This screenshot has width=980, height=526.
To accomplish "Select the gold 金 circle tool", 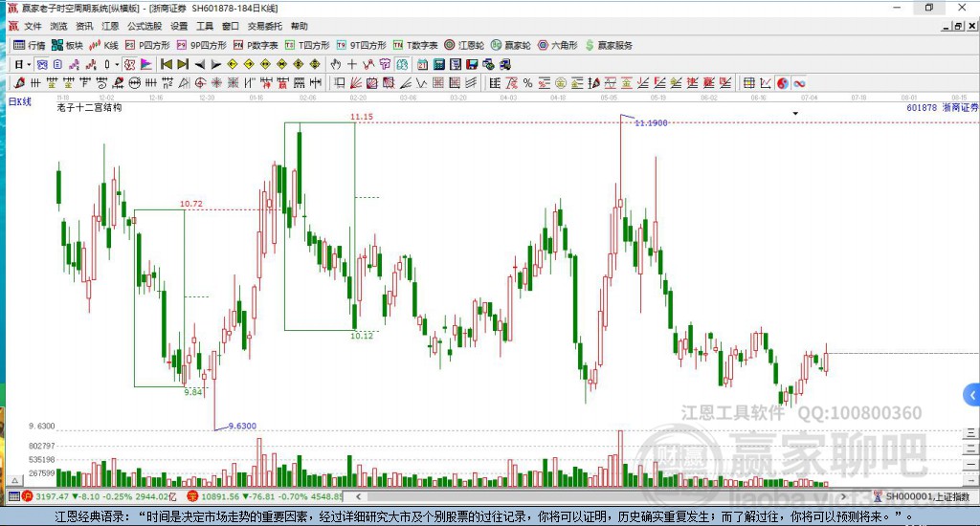I will 561,83.
